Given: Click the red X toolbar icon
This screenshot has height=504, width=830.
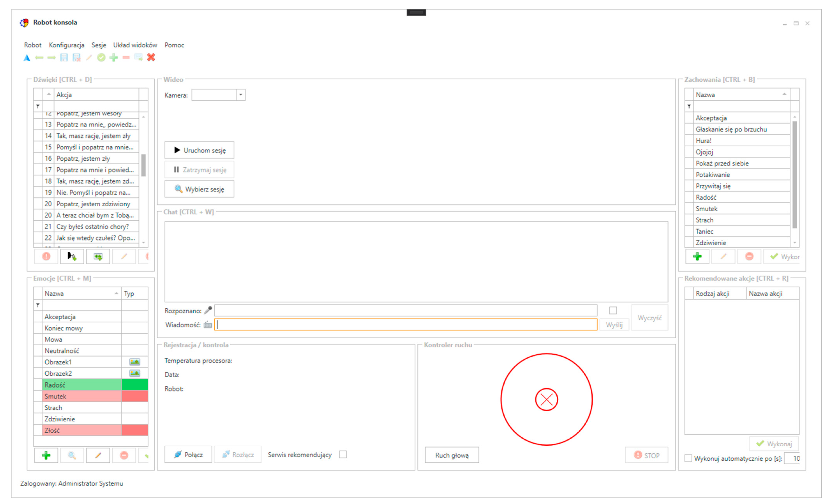Looking at the screenshot, I should (151, 58).
